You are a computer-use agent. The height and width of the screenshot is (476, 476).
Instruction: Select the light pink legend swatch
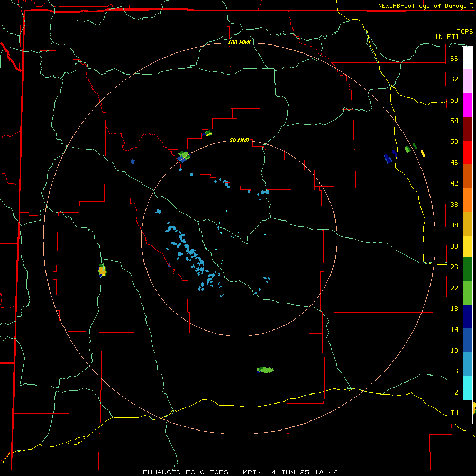(x=467, y=81)
